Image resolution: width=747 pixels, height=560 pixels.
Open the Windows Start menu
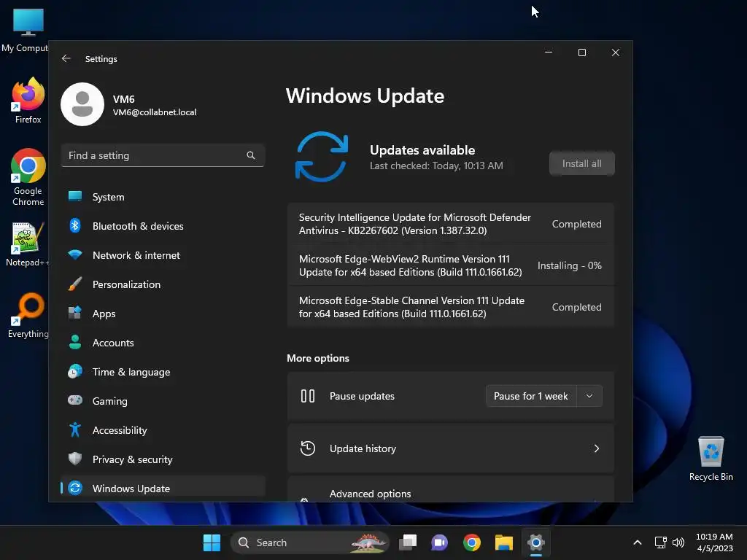[x=212, y=542]
